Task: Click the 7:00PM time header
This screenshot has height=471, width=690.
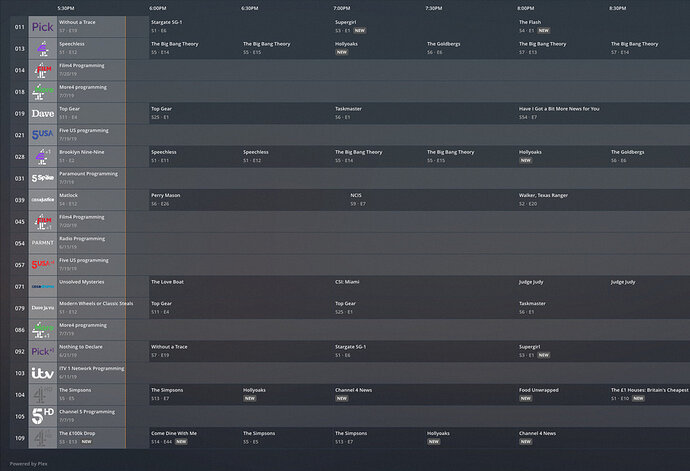Action: [x=342, y=8]
